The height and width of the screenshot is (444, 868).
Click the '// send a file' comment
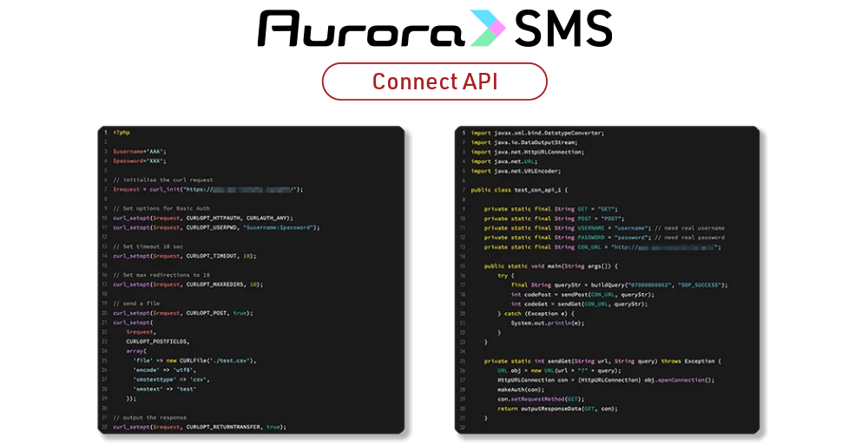point(136,304)
